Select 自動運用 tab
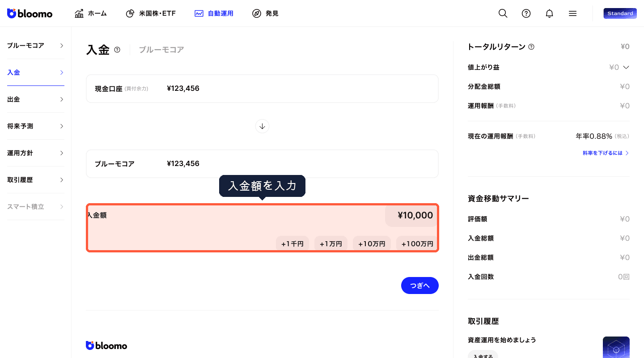The width and height of the screenshot is (644, 358). tap(214, 13)
